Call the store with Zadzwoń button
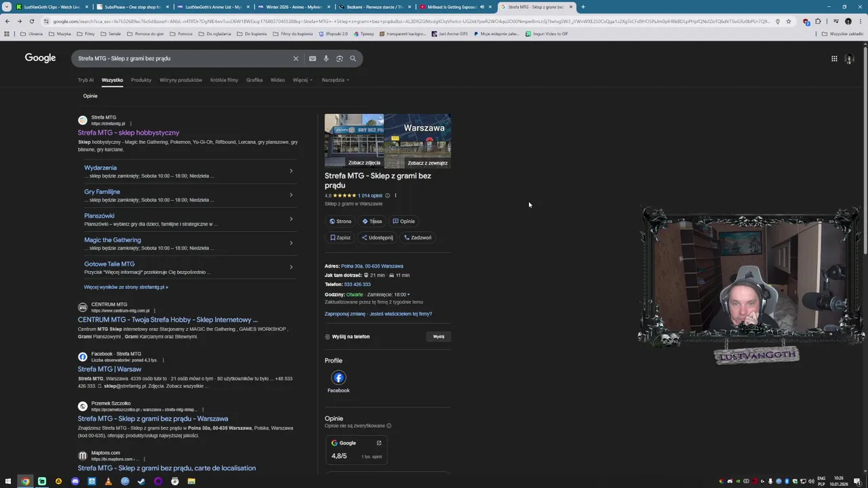 418,238
